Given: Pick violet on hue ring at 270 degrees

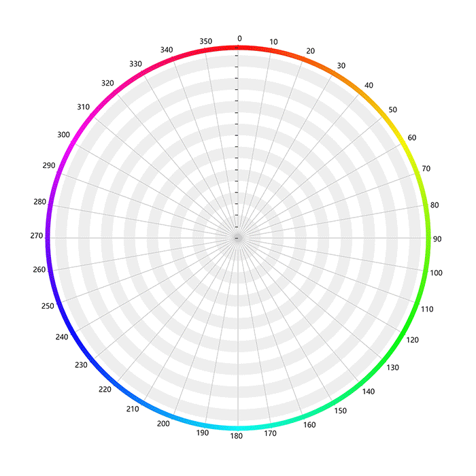Looking at the screenshot, I should click(48, 238).
